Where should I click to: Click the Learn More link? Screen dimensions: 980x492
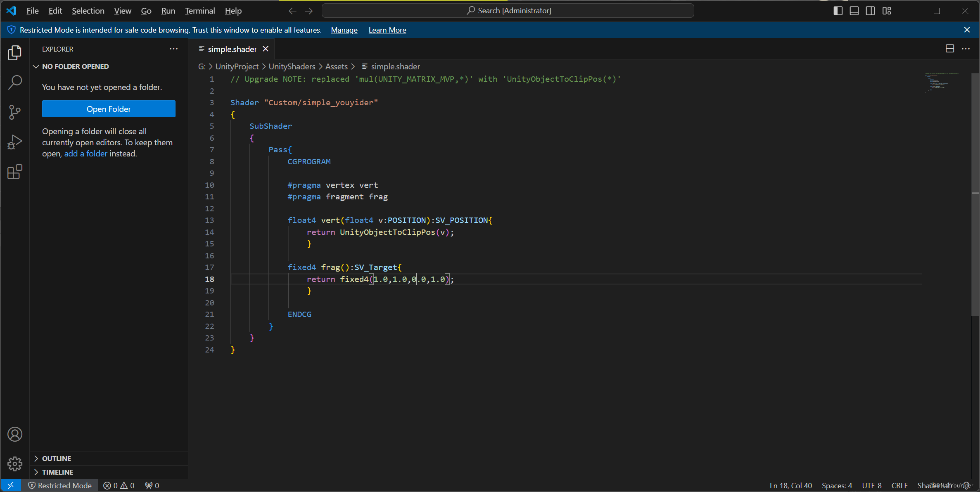[x=387, y=30]
